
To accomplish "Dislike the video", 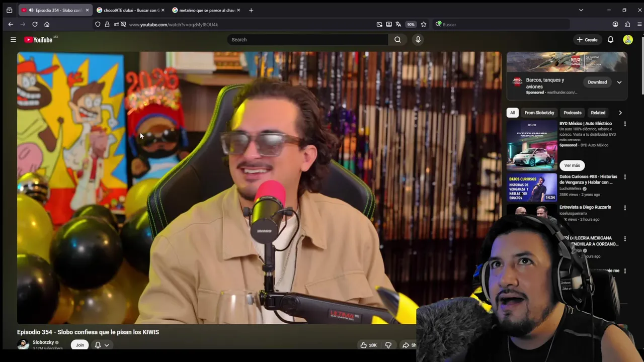I will tap(388, 345).
